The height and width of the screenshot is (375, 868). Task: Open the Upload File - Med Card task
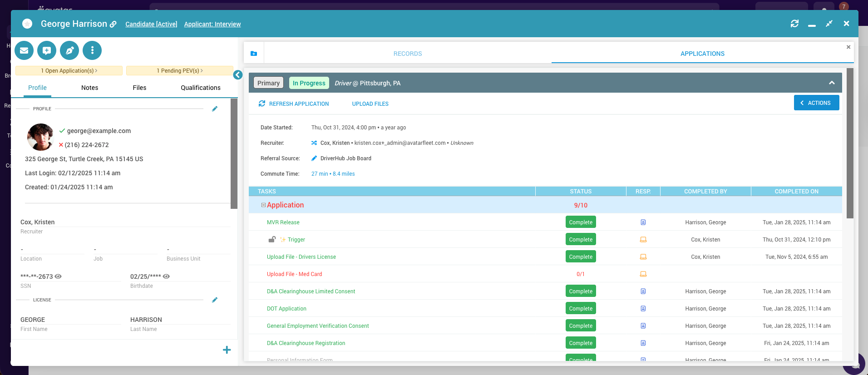[x=294, y=274]
